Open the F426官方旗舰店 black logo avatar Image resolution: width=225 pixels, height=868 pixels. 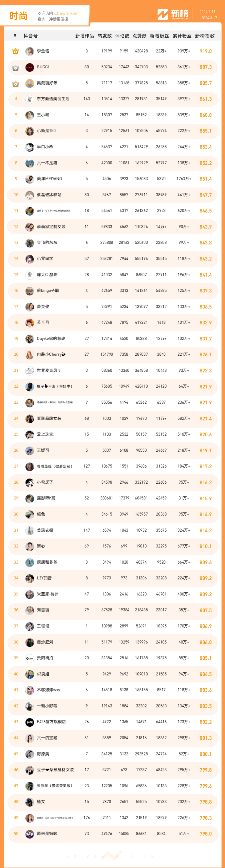[x=30, y=722]
